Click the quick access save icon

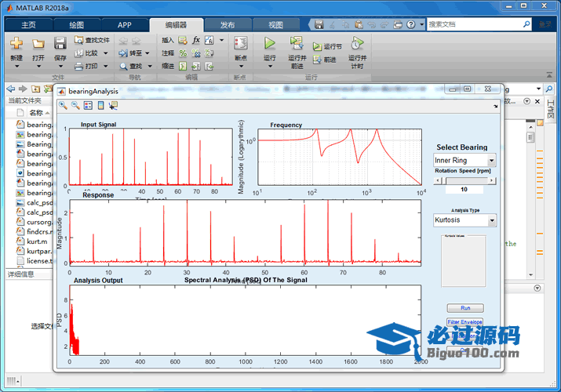pos(319,24)
